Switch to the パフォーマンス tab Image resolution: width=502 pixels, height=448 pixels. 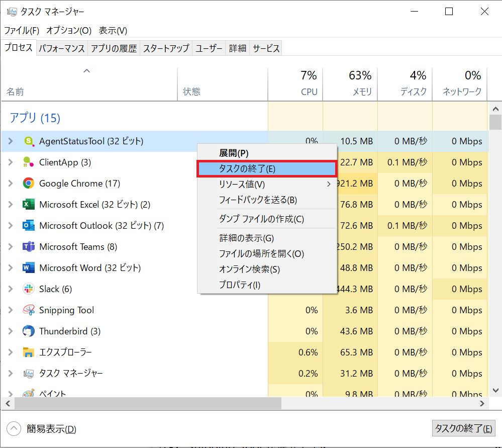point(62,48)
